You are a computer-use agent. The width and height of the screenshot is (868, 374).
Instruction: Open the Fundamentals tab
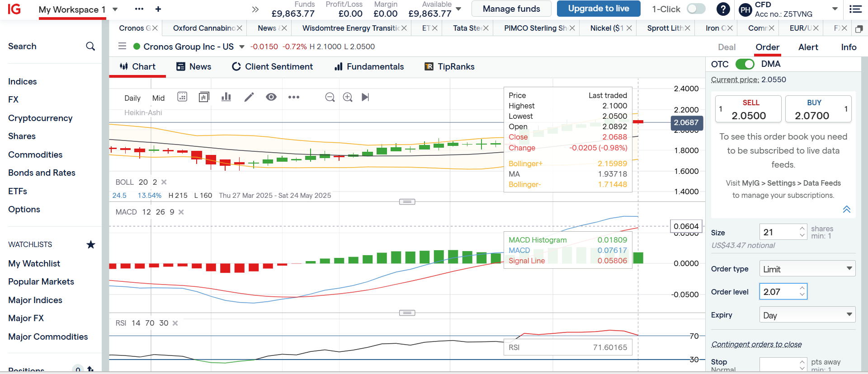[369, 66]
